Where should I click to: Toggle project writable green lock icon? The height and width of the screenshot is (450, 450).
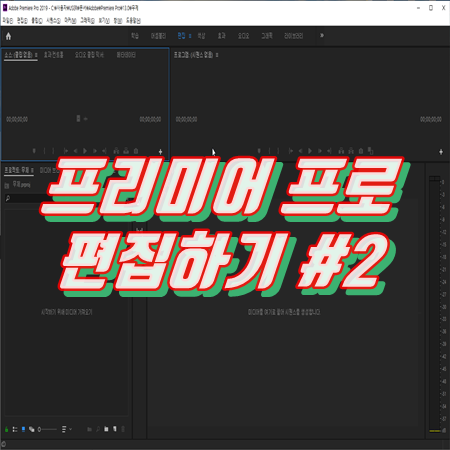6,429
